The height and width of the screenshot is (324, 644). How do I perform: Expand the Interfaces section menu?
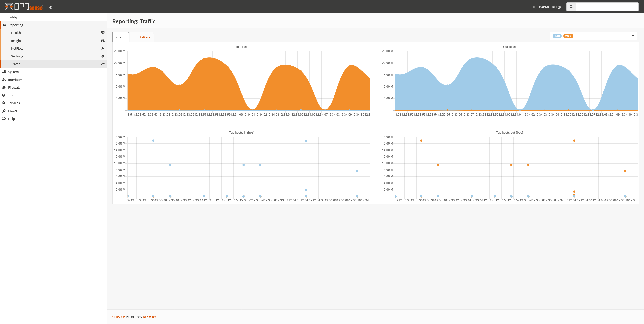coord(15,79)
